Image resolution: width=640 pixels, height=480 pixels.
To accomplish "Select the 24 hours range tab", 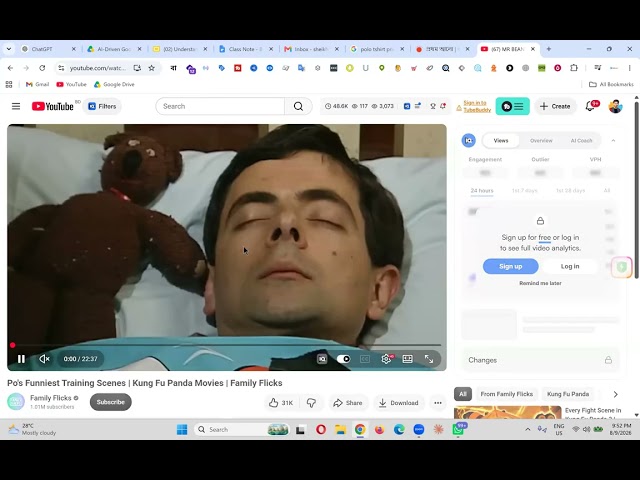I will 482,191.
